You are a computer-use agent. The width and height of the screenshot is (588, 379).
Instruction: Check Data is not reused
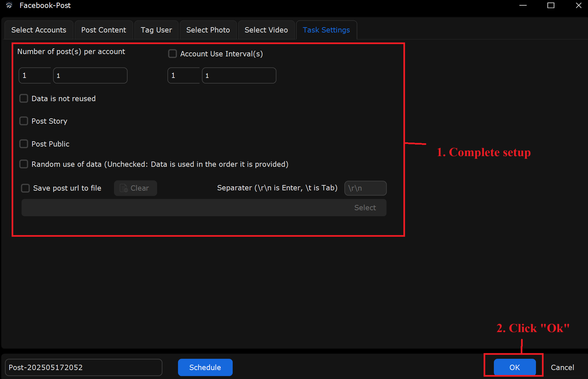click(24, 98)
